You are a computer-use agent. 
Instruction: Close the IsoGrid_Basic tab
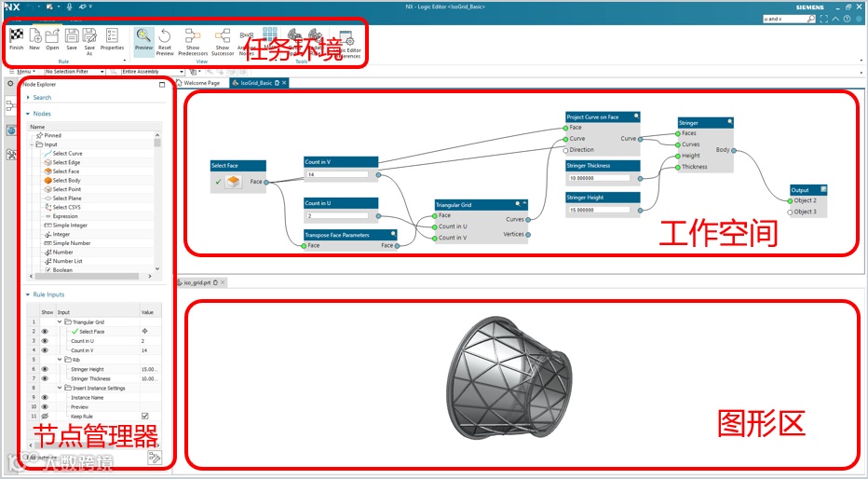click(x=284, y=83)
